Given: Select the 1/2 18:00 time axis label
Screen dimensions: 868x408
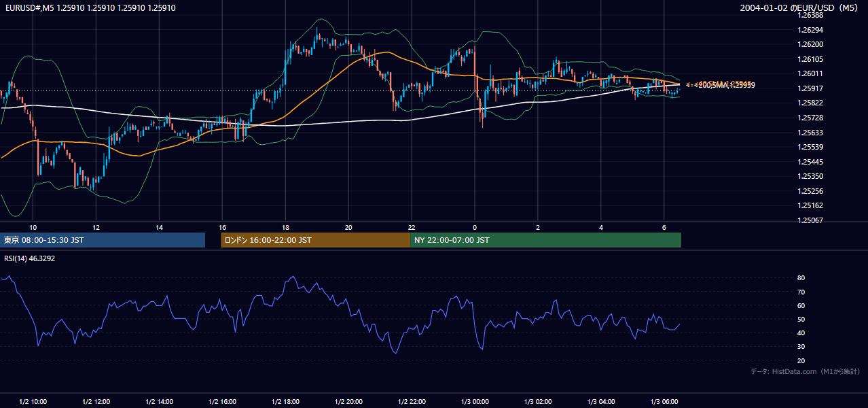Looking at the screenshot, I should pos(285,402).
